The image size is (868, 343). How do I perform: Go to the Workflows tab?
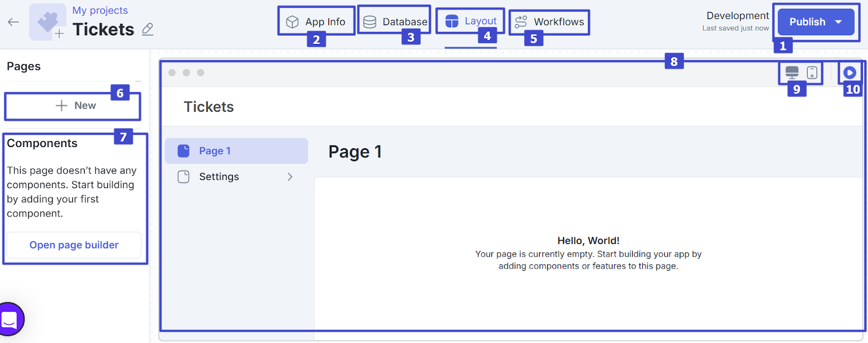[x=550, y=22]
